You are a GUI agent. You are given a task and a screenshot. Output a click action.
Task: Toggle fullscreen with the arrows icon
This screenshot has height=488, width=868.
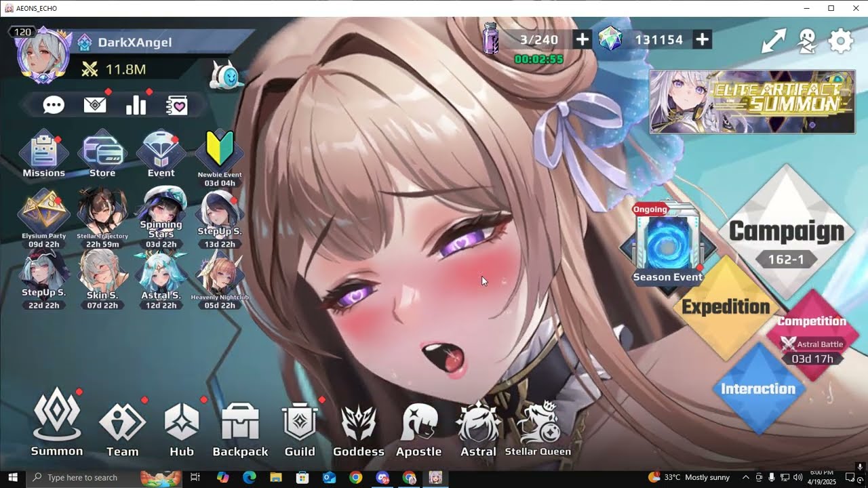pyautogui.click(x=774, y=41)
